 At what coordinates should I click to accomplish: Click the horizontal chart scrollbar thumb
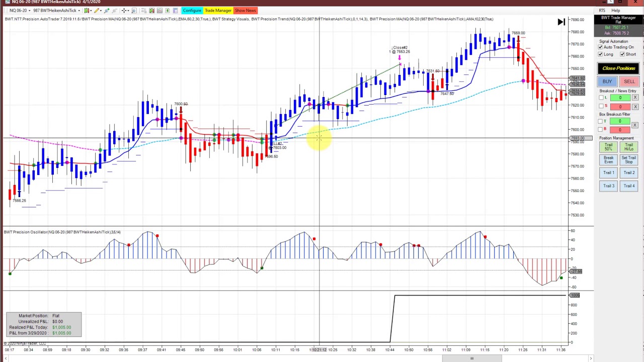click(x=472, y=358)
